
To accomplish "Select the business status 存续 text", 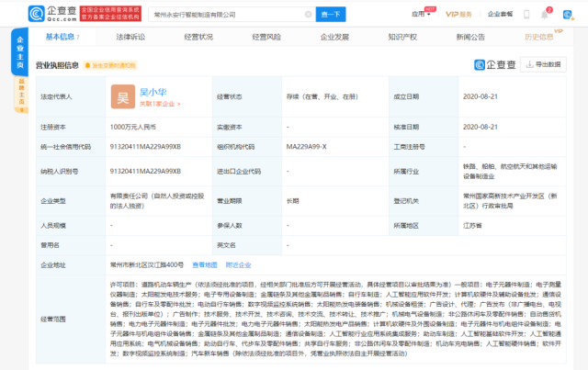I will 322,96.
